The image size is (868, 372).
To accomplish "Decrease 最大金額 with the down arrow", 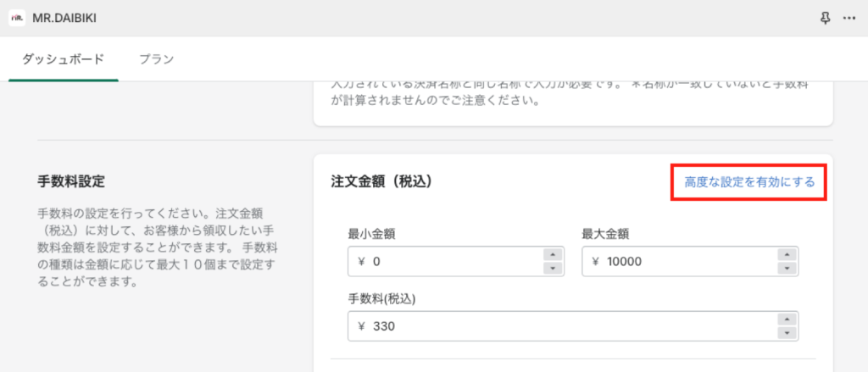I will click(x=786, y=268).
